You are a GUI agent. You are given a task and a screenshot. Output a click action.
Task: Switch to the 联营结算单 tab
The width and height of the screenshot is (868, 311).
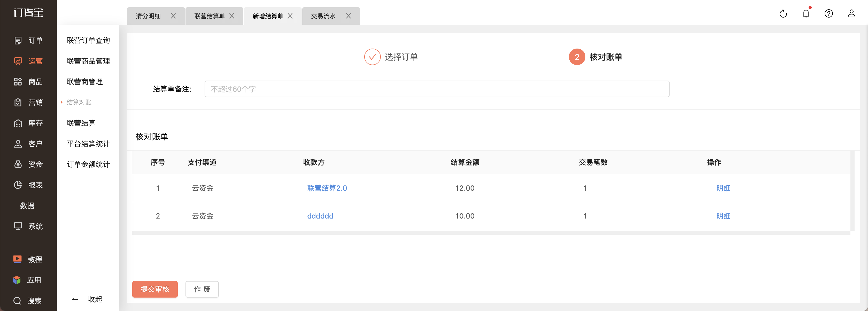(x=209, y=16)
